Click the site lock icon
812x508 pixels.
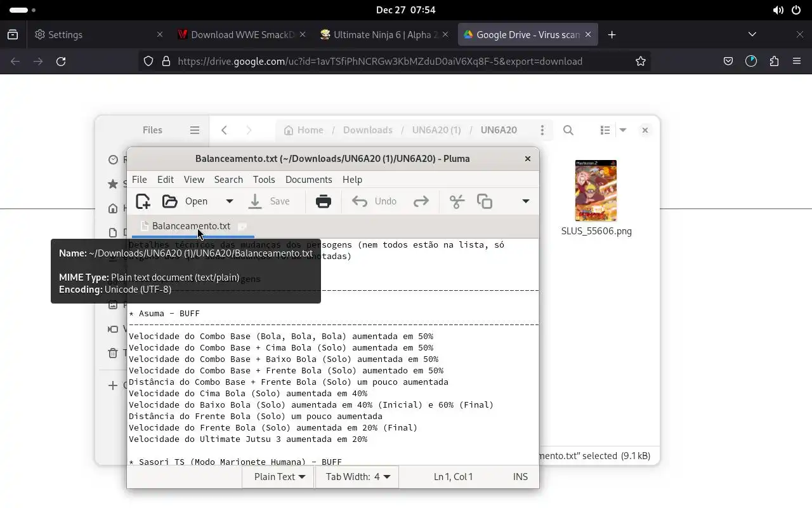pyautogui.click(x=166, y=62)
